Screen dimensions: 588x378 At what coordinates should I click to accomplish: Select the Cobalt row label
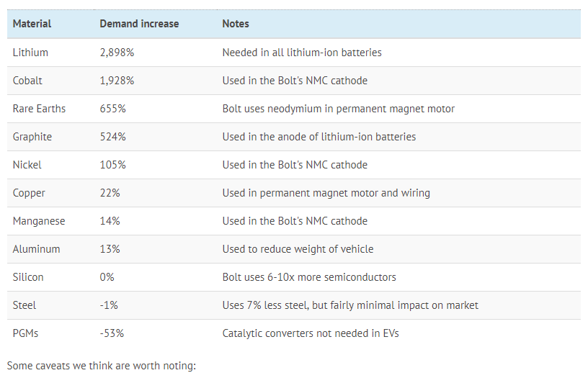tap(27, 81)
